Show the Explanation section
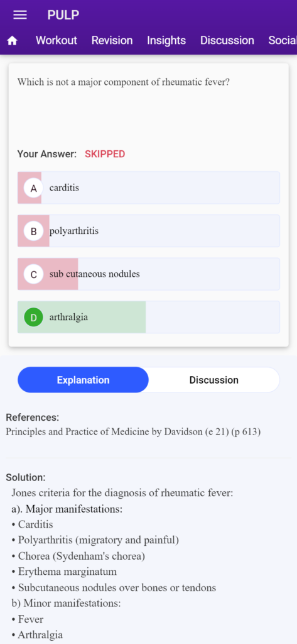Viewport: 297px width, 644px height. 84,380
